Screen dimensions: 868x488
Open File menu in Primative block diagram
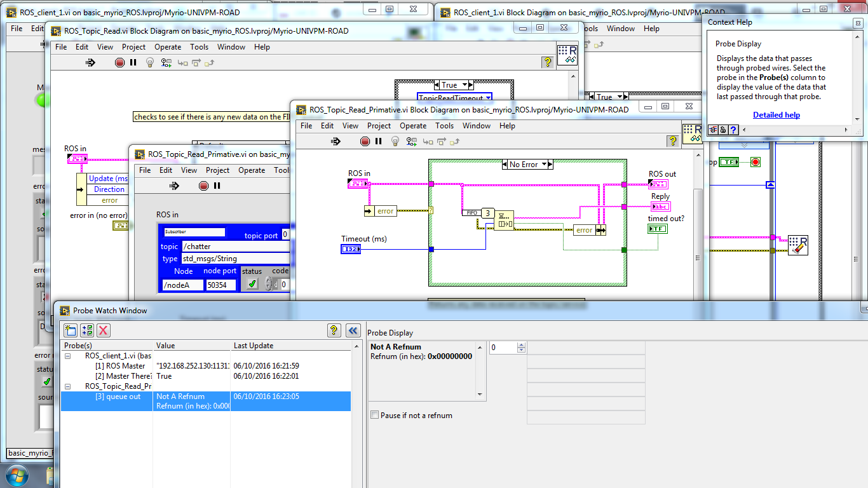pyautogui.click(x=306, y=126)
